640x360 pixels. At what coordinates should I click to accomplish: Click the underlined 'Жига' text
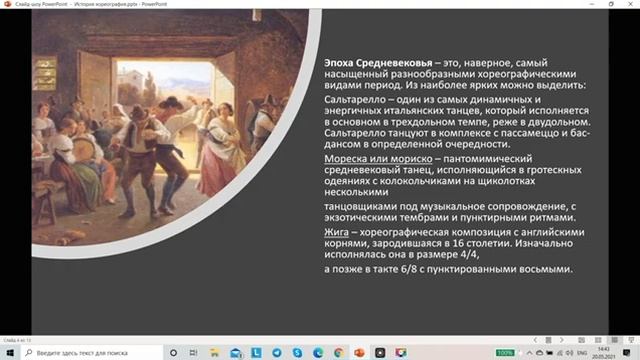(336, 232)
